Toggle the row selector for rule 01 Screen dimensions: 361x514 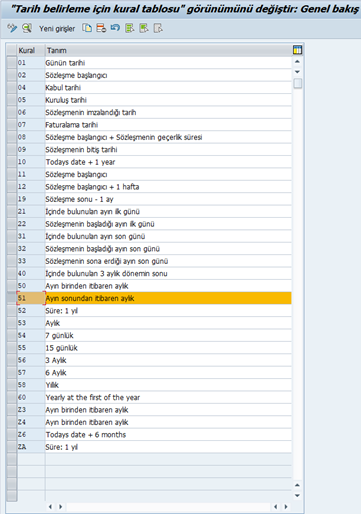coord(12,63)
